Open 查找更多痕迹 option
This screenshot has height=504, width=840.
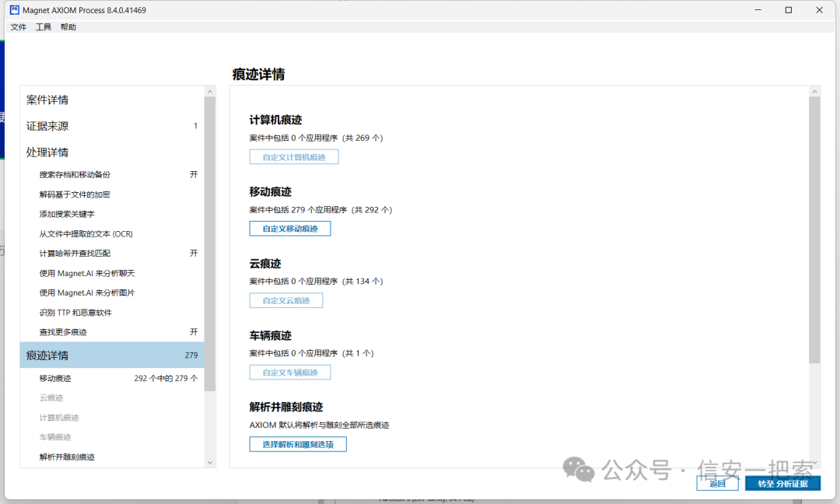point(112,332)
